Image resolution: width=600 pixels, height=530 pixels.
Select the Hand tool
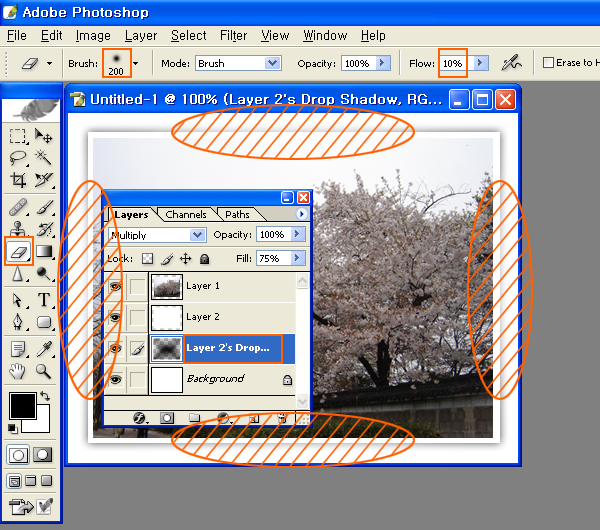[x=18, y=371]
